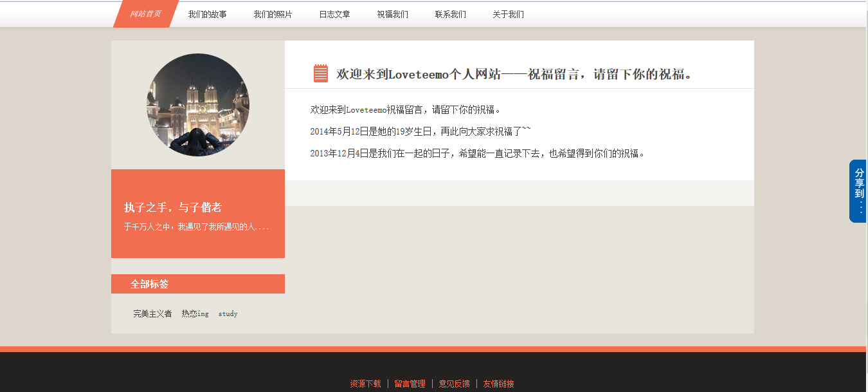Click the study tag
This screenshot has width=868, height=392.
coord(228,314)
